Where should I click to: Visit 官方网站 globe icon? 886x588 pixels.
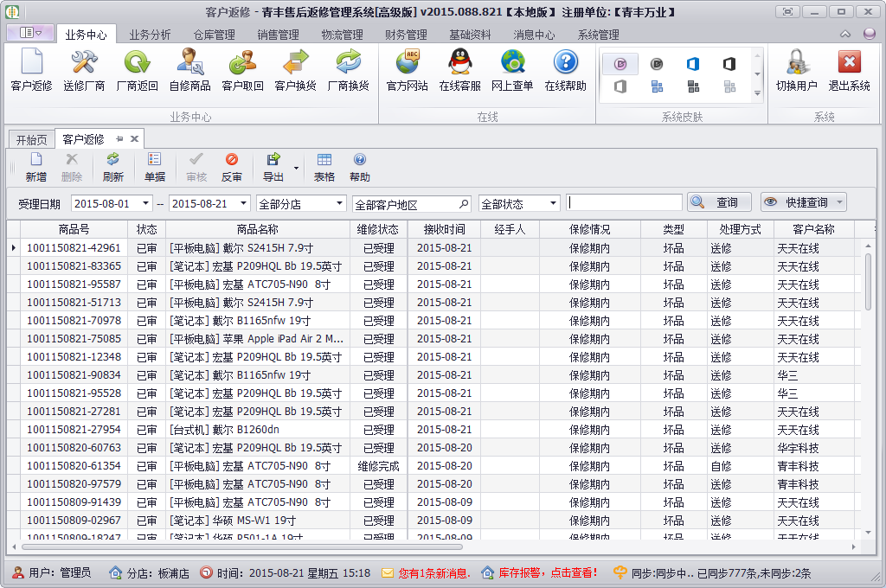click(x=407, y=71)
